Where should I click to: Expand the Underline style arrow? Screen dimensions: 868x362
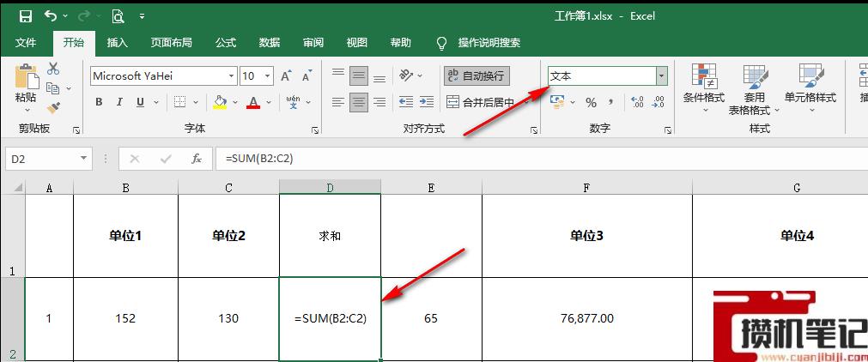[156, 102]
